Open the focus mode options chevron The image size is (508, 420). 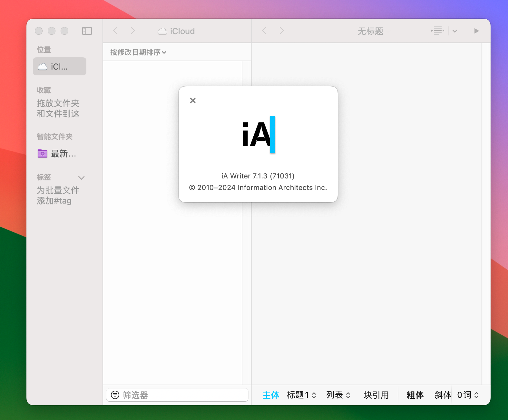[455, 31]
